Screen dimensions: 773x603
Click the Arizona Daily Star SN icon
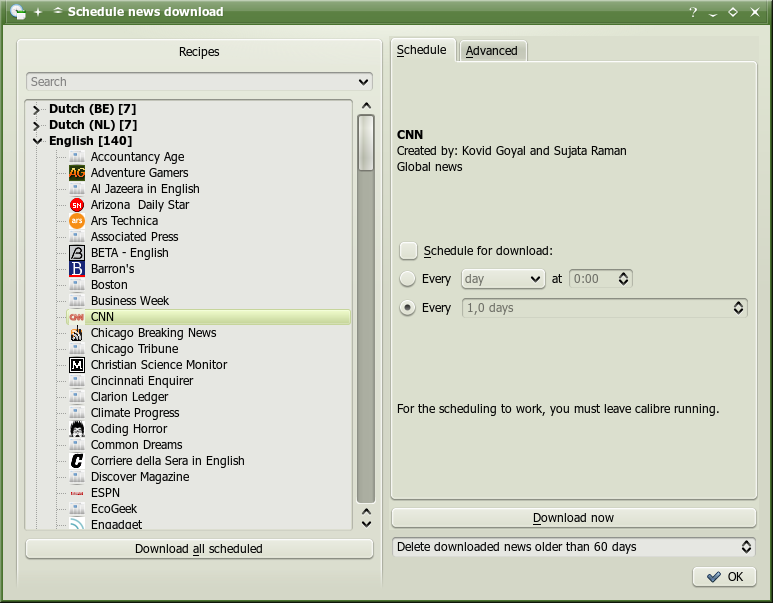77,205
